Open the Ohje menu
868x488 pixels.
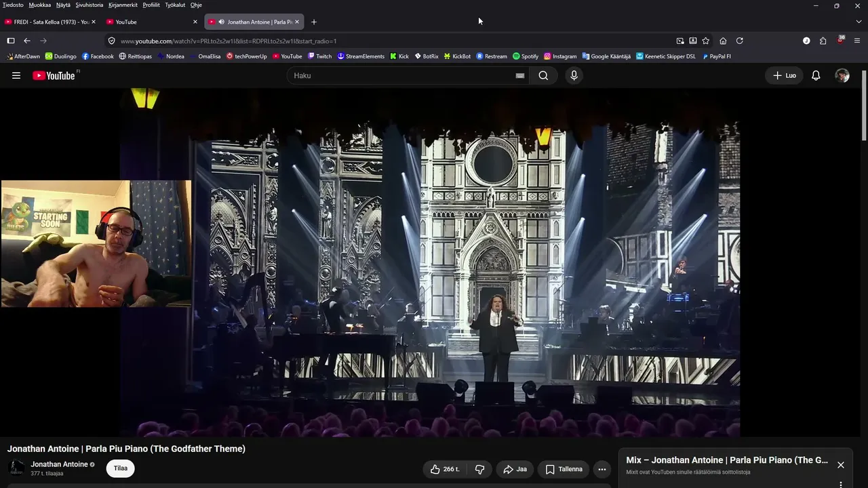pos(196,5)
